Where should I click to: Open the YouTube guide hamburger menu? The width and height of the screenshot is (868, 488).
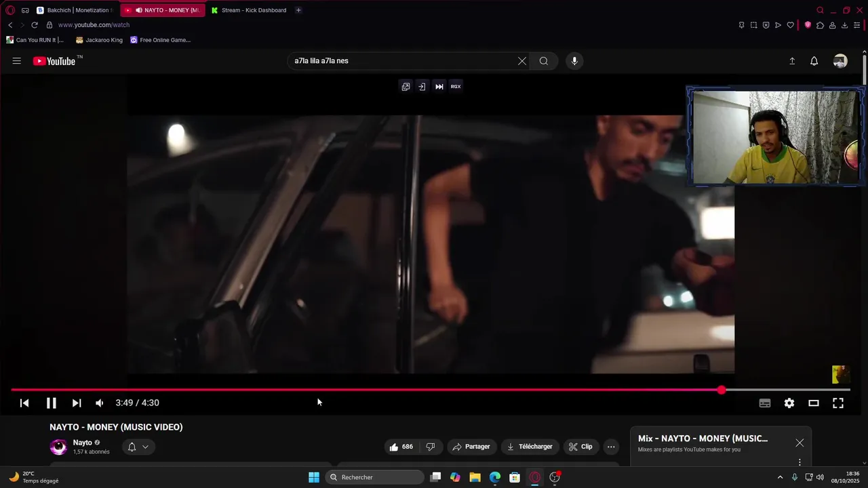(x=16, y=61)
